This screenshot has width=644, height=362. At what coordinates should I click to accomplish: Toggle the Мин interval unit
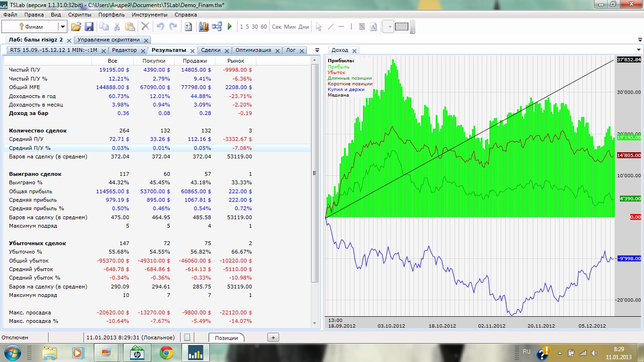point(290,27)
